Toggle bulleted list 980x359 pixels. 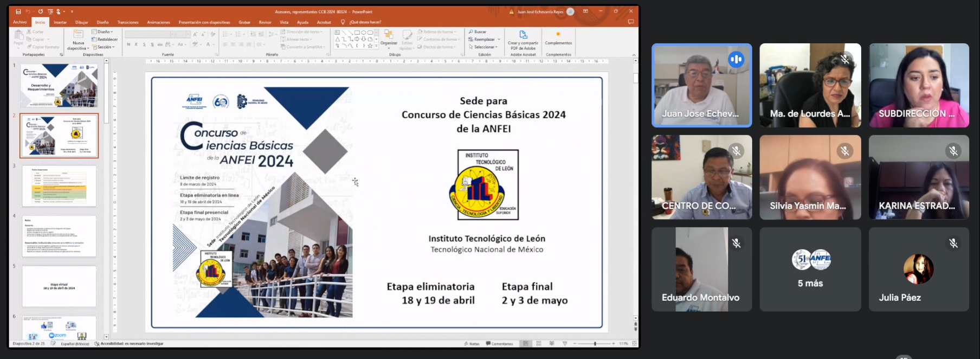tap(225, 34)
